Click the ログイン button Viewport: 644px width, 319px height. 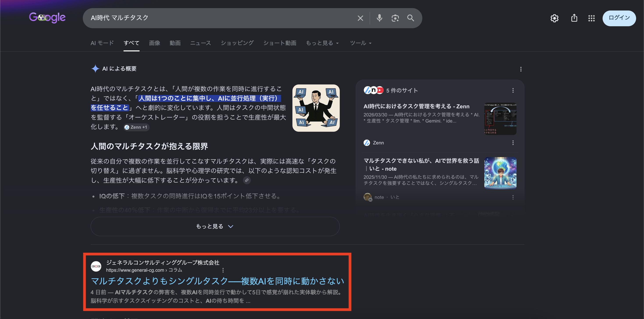[x=619, y=18]
